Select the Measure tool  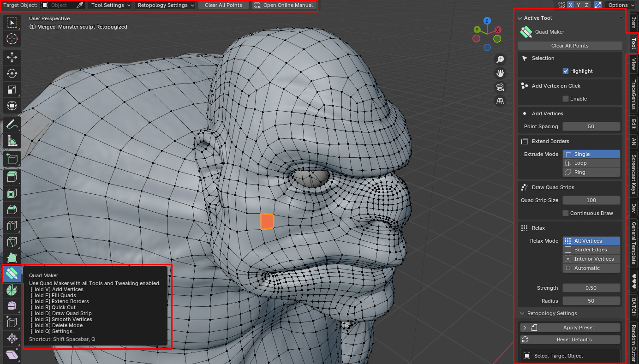click(x=12, y=140)
